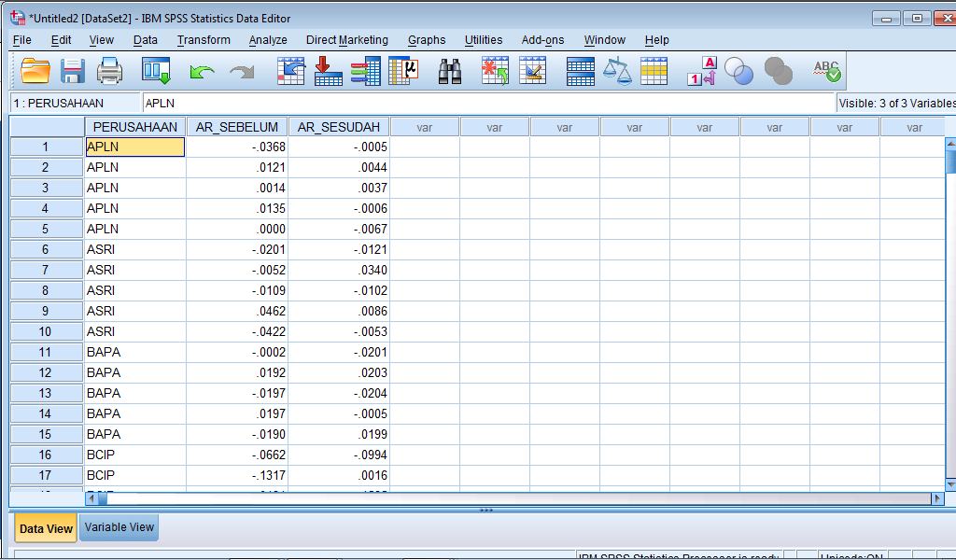This screenshot has height=560, width=956.
Task: Select the PERUSAHAAN column header
Action: click(x=135, y=127)
